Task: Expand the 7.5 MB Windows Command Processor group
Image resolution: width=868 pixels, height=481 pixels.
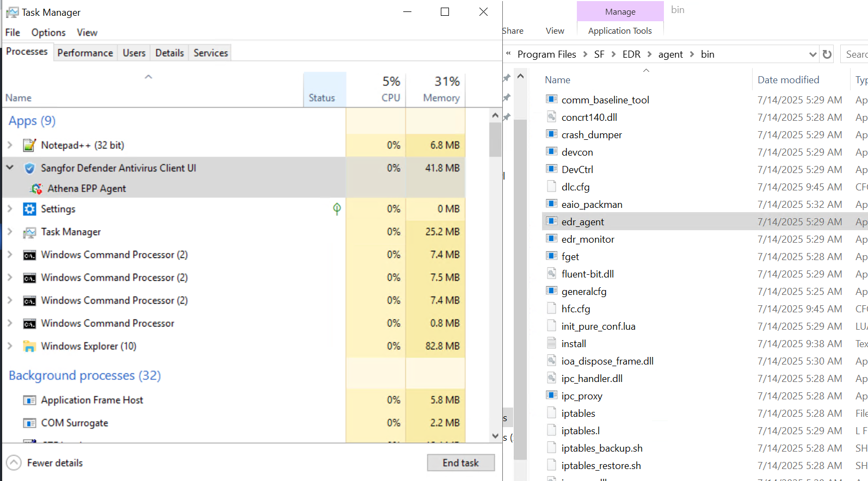Action: (x=10, y=277)
